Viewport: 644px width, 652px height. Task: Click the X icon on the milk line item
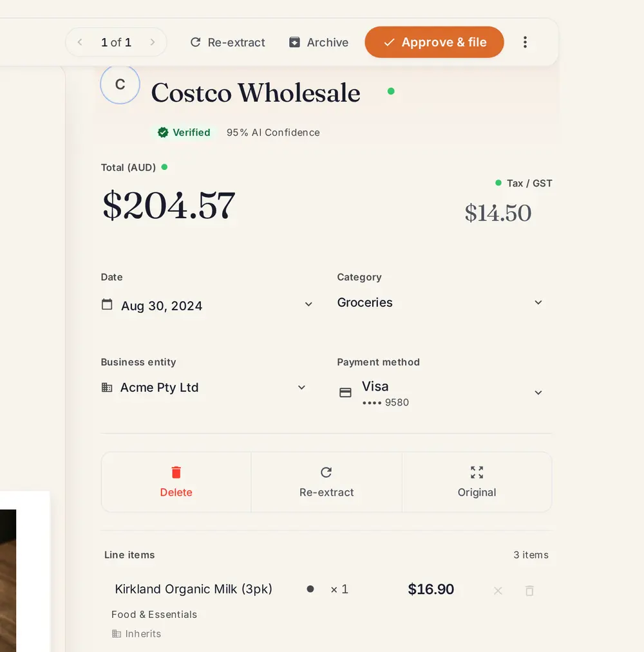[498, 590]
